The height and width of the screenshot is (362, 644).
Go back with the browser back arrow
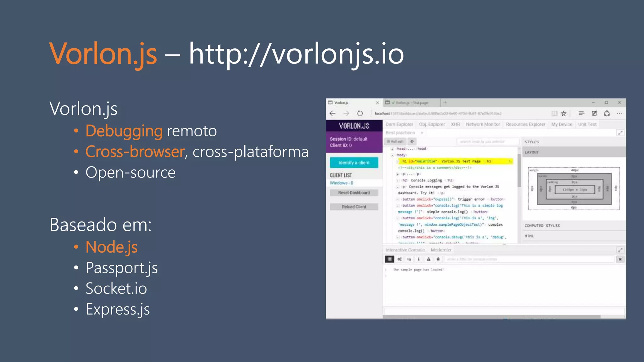pos(333,113)
